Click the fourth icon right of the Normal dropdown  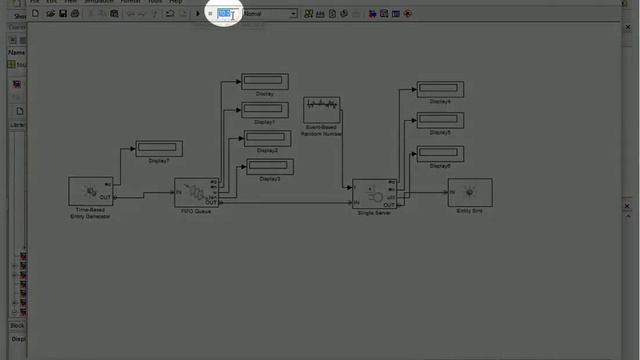click(x=344, y=14)
